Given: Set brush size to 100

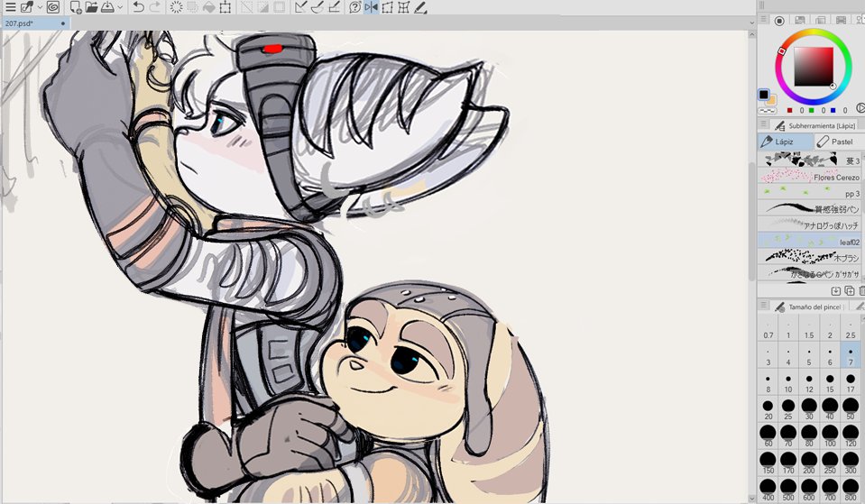Looking at the screenshot, I should point(830,436).
